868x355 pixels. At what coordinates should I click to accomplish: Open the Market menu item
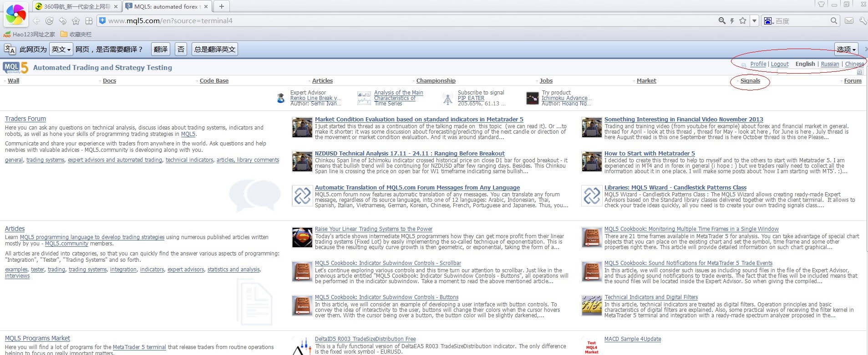[x=646, y=81]
